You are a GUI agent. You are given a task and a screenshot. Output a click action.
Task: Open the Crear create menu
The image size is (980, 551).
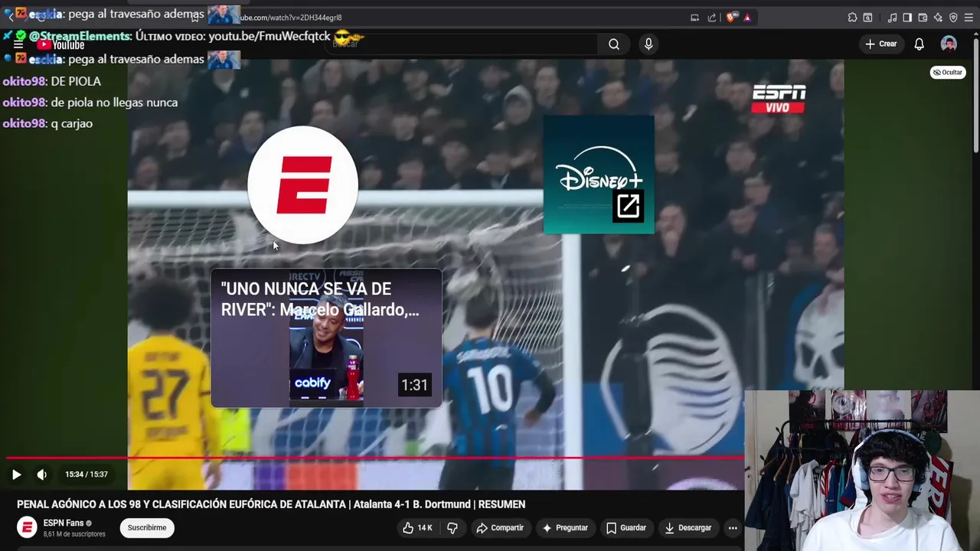[x=880, y=44]
